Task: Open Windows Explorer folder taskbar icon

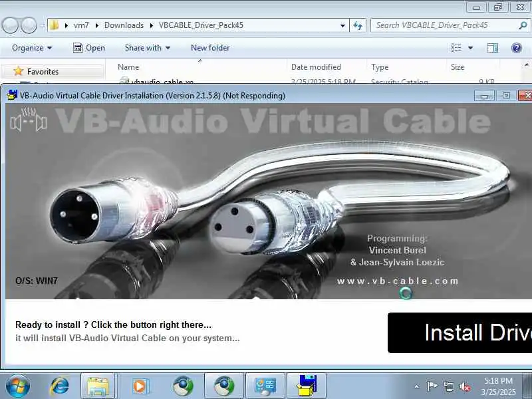Action: (98, 386)
